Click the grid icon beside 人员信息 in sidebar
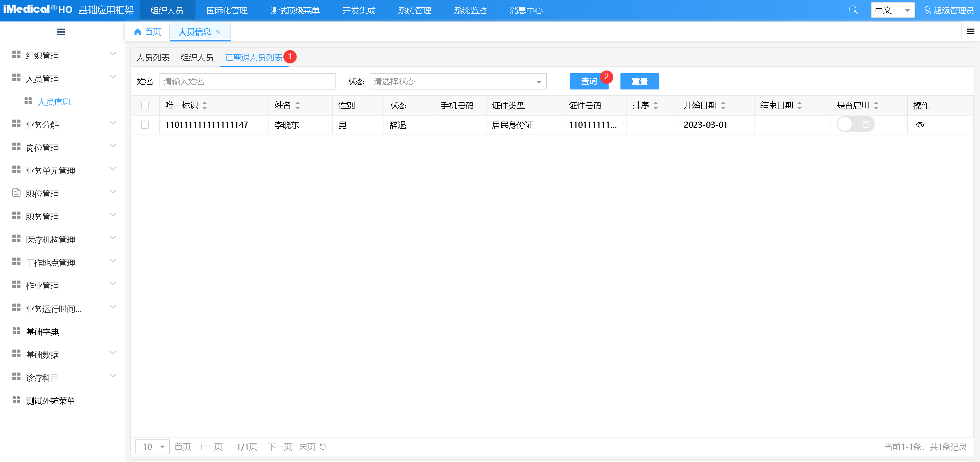 coord(29,101)
